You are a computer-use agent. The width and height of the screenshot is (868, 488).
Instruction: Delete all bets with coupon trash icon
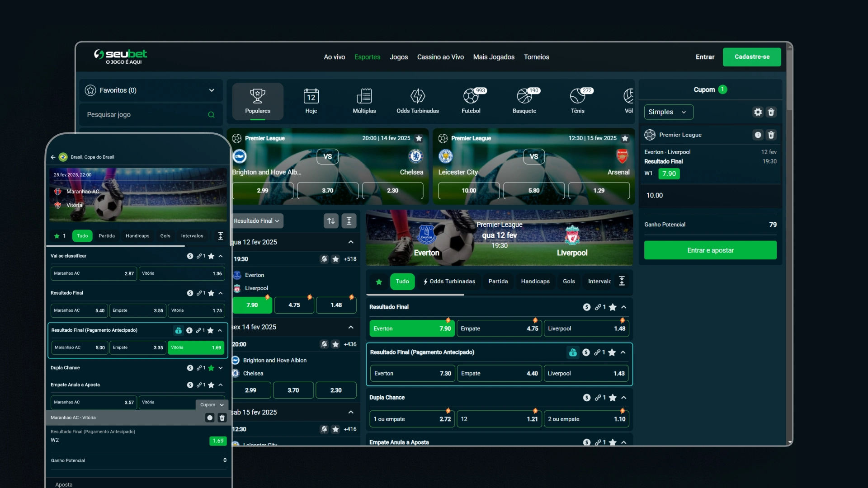click(771, 112)
